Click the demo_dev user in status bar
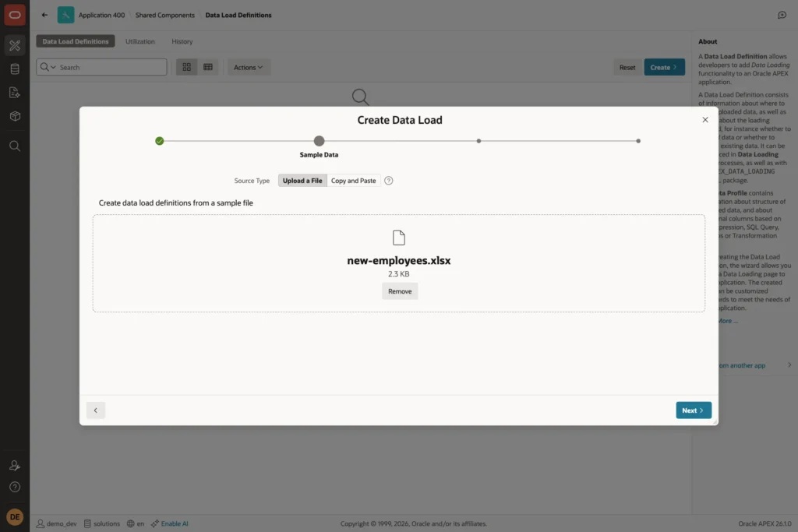 click(x=56, y=523)
